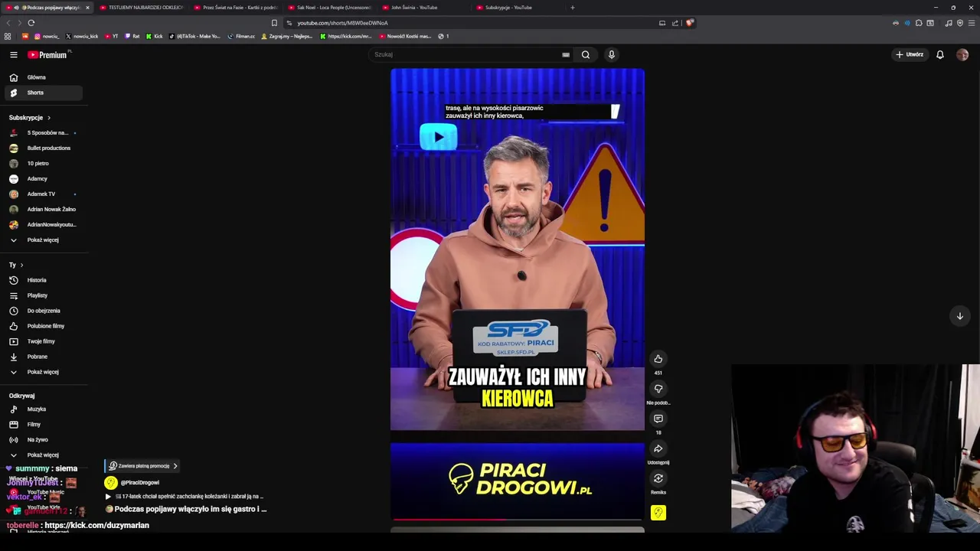Viewport: 980px width, 551px height.
Task: Open the on-screen keyboard icon in search
Action: (x=566, y=54)
